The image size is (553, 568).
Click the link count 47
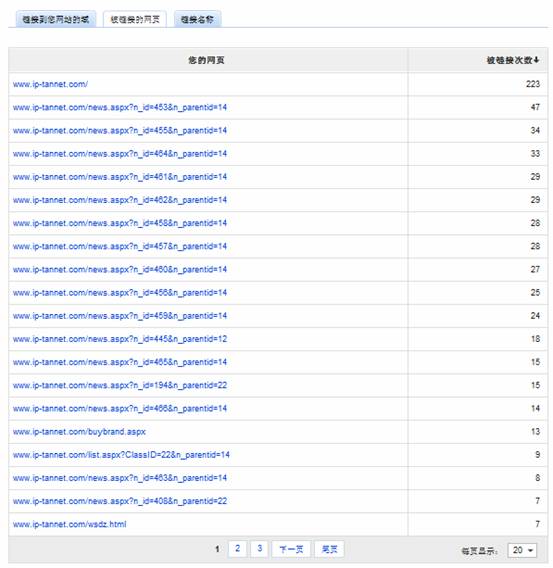pos(535,107)
